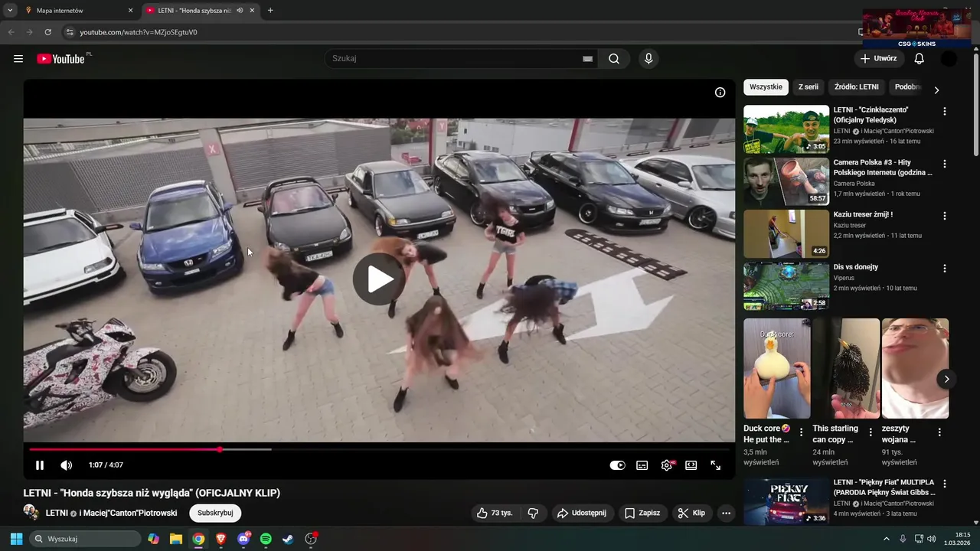
Task: Toggle subtitles/captions in the player
Action: point(642,465)
